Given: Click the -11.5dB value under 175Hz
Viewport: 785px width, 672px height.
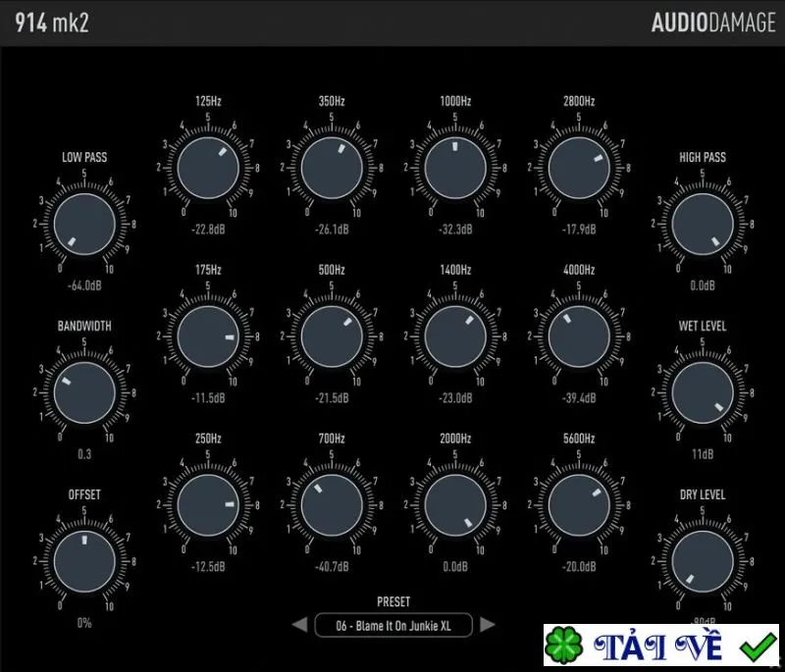Looking at the screenshot, I should tap(208, 398).
